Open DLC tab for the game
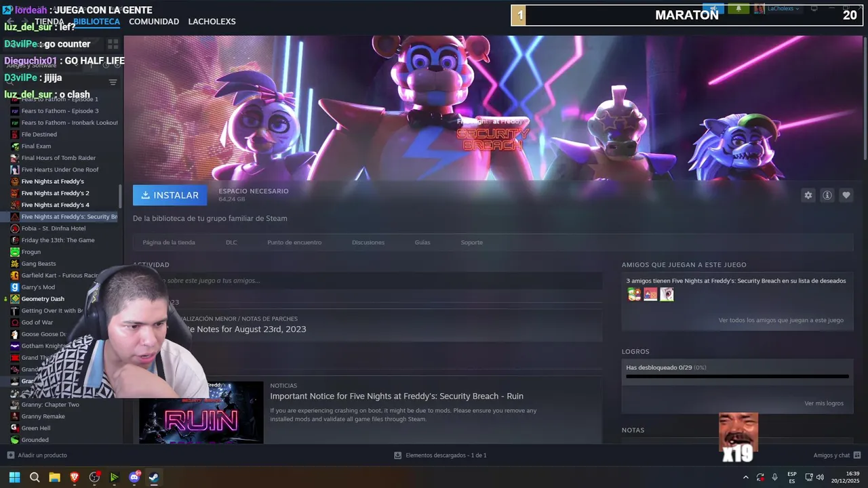Image resolution: width=868 pixels, height=488 pixels. click(x=231, y=243)
